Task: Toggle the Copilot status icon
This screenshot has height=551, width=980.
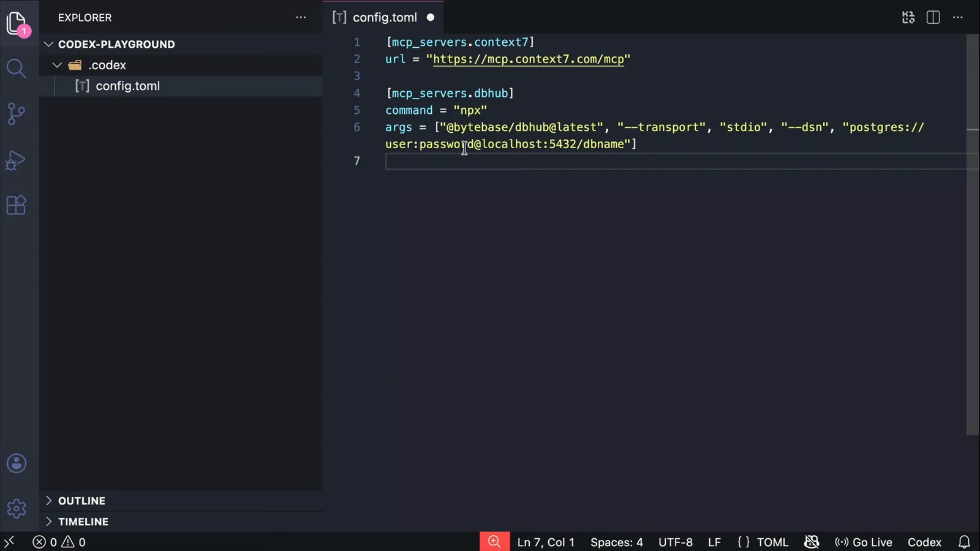Action: [812, 542]
